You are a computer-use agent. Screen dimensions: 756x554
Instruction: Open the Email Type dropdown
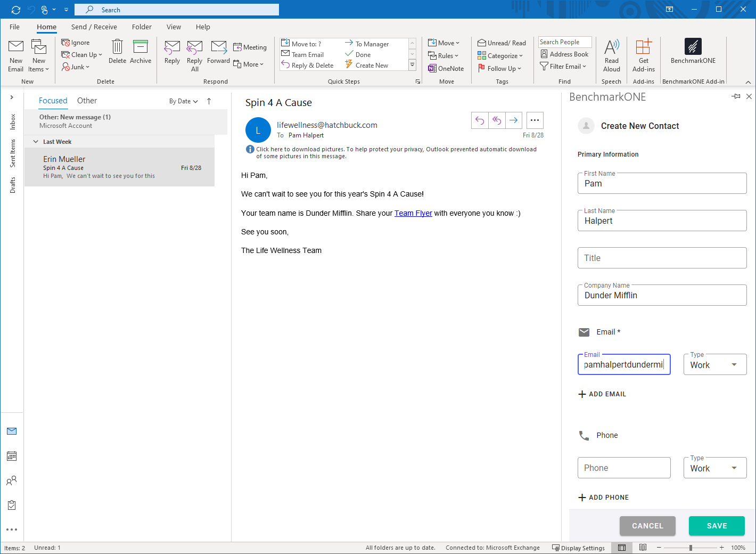tap(715, 365)
